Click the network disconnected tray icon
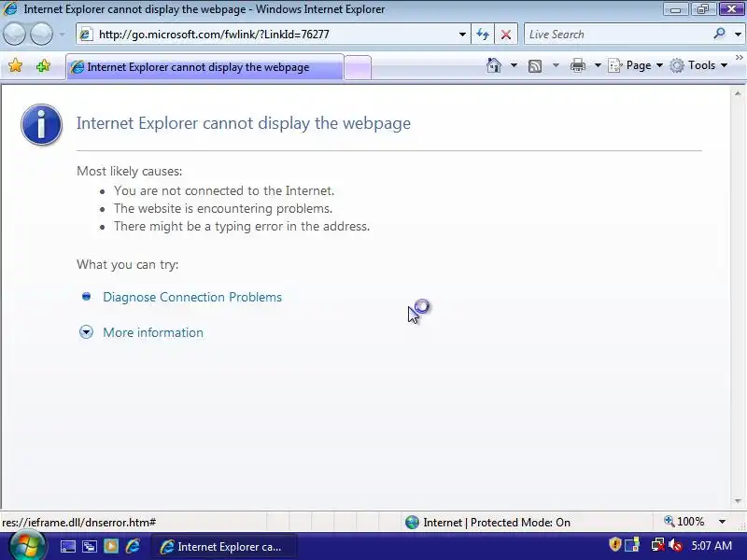This screenshot has height=560, width=747. (x=658, y=545)
